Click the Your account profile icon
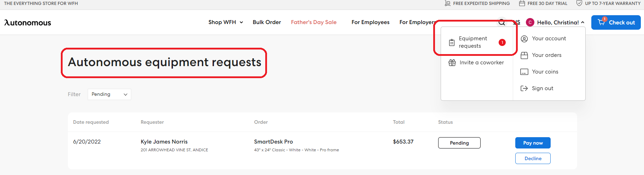Image resolution: width=644 pixels, height=175 pixels. pyautogui.click(x=524, y=39)
